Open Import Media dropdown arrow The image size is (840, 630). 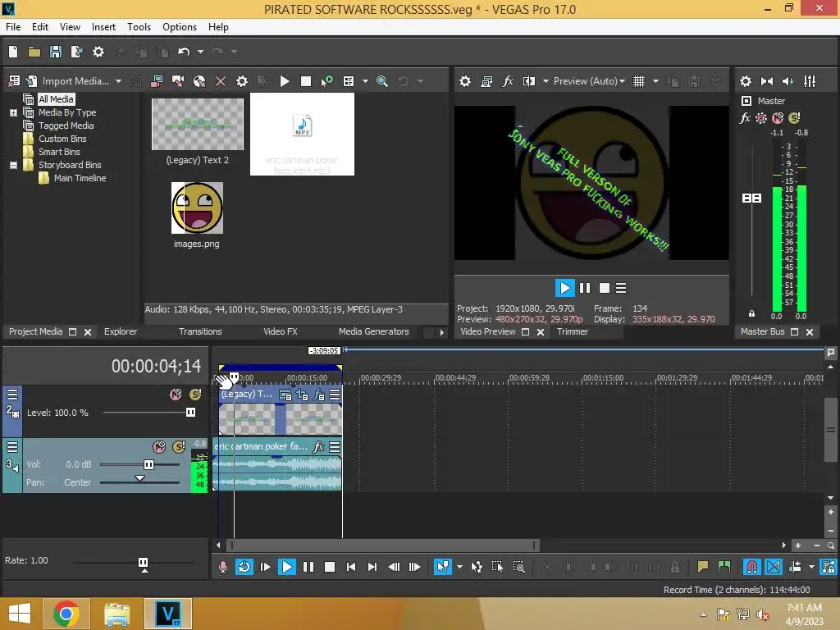[x=118, y=81]
